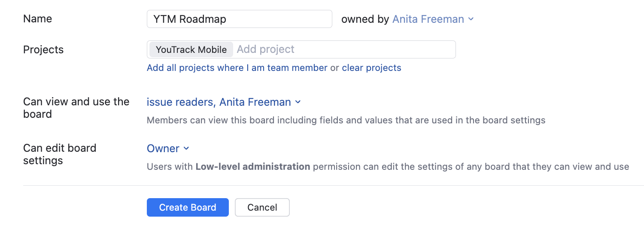This screenshot has width=644, height=245.
Task: Click the Can view and use the board label
Action: 76,108
